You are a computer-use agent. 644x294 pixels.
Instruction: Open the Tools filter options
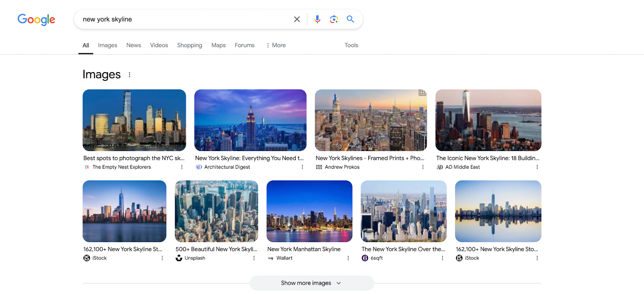click(x=351, y=46)
